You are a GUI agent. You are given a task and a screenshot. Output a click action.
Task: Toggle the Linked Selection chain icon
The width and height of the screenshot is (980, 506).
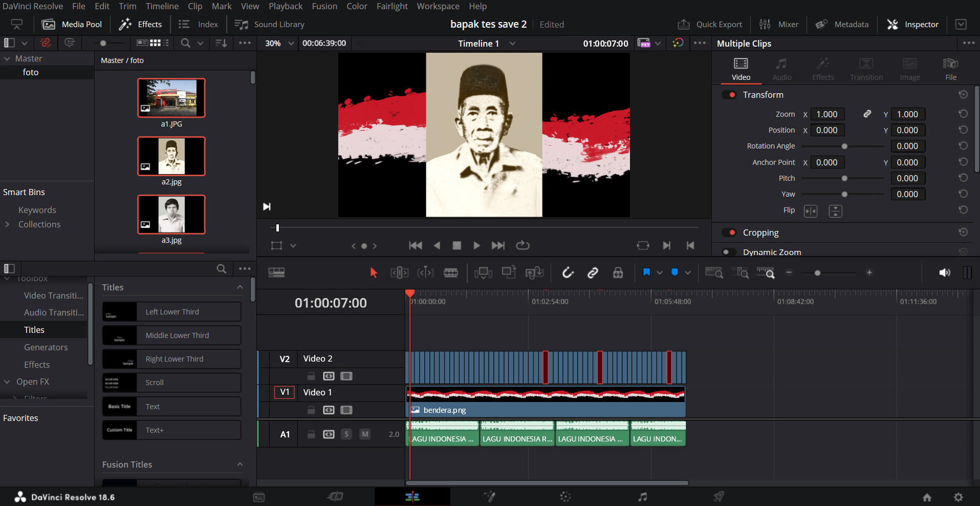tap(593, 273)
